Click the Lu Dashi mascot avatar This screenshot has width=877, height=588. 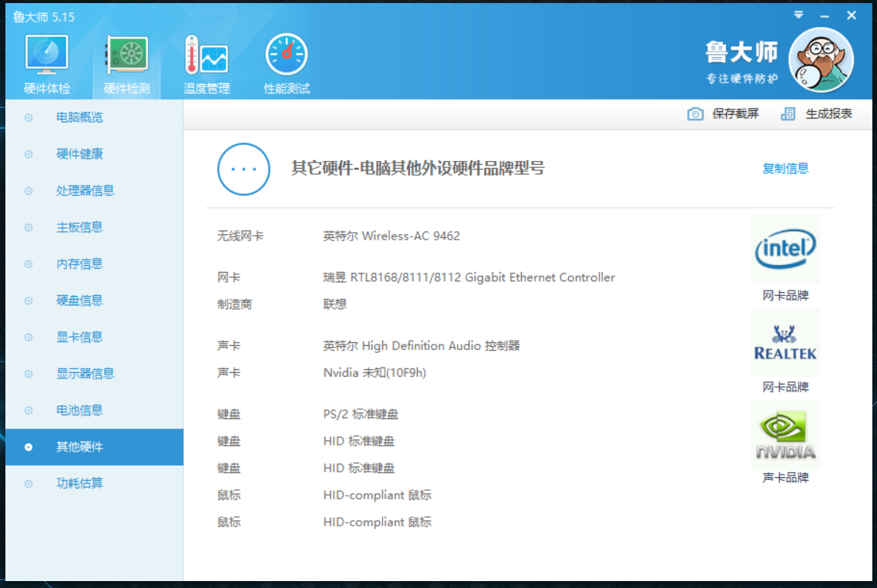[x=821, y=60]
